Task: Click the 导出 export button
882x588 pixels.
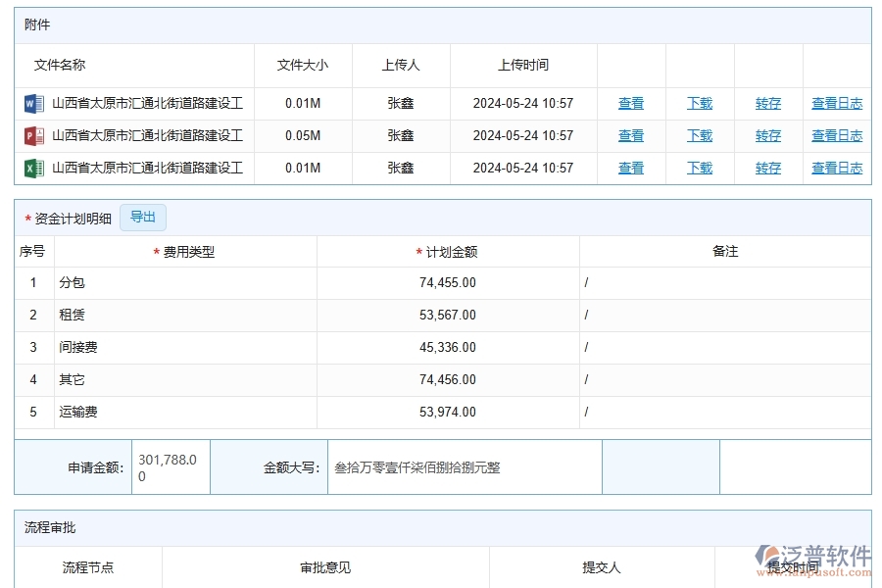Action: pyautogui.click(x=142, y=218)
